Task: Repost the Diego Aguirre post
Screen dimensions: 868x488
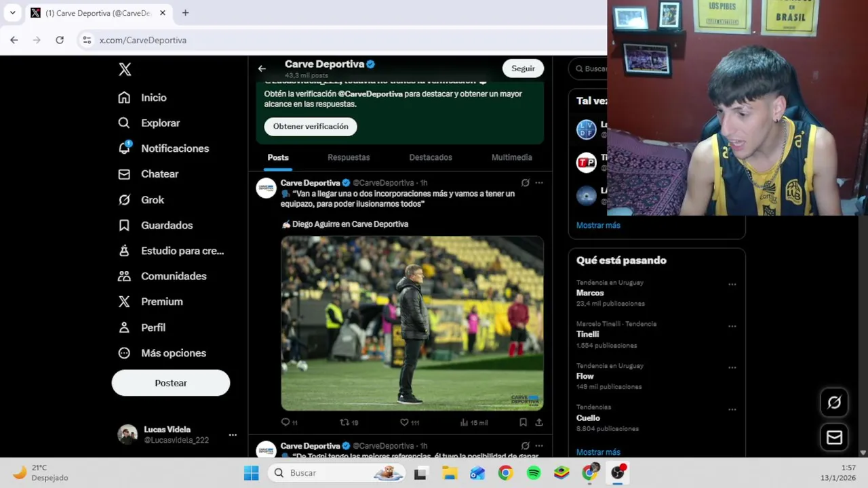Action: (x=344, y=422)
